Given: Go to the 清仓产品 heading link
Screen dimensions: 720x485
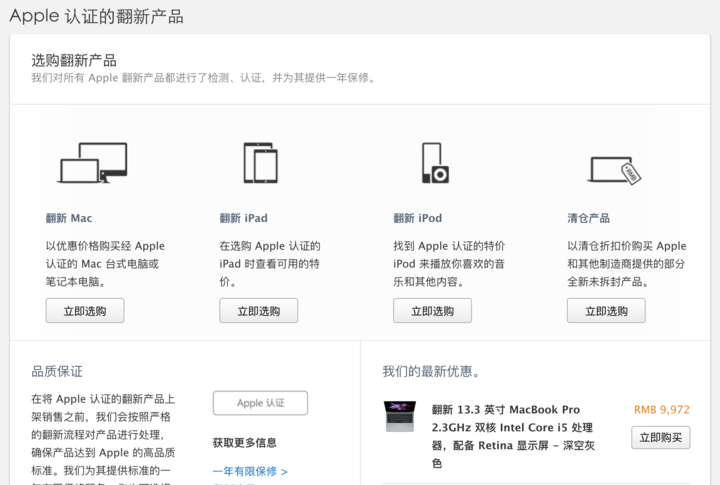Looking at the screenshot, I should click(x=588, y=218).
